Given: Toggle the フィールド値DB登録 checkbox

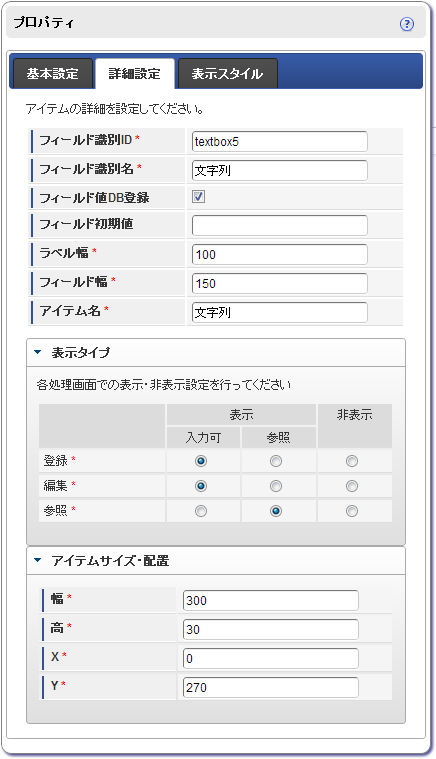Looking at the screenshot, I should tap(198, 197).
